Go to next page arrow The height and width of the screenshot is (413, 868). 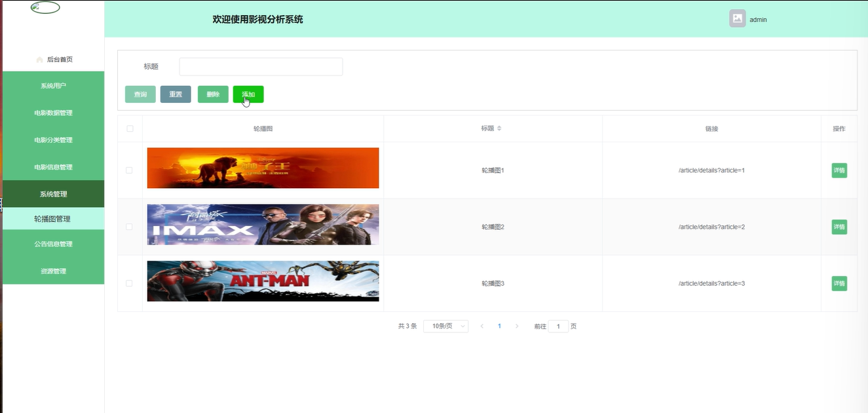pyautogui.click(x=517, y=326)
